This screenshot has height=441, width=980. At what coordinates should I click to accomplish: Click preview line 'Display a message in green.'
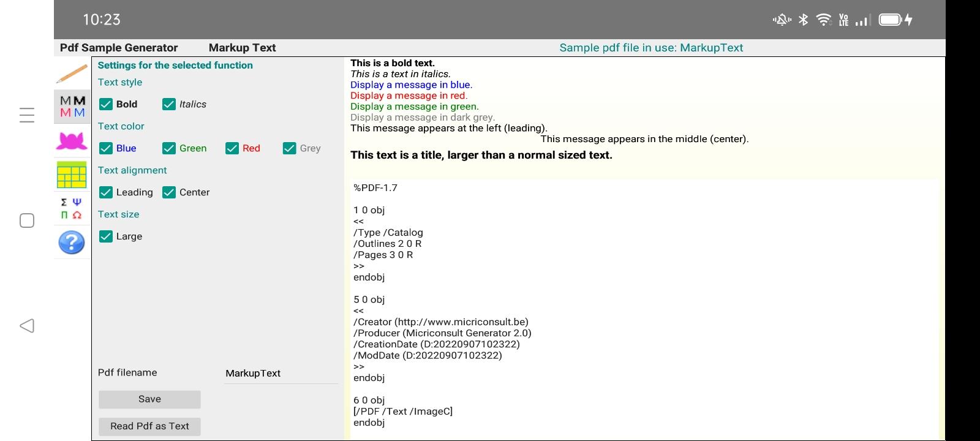click(415, 107)
